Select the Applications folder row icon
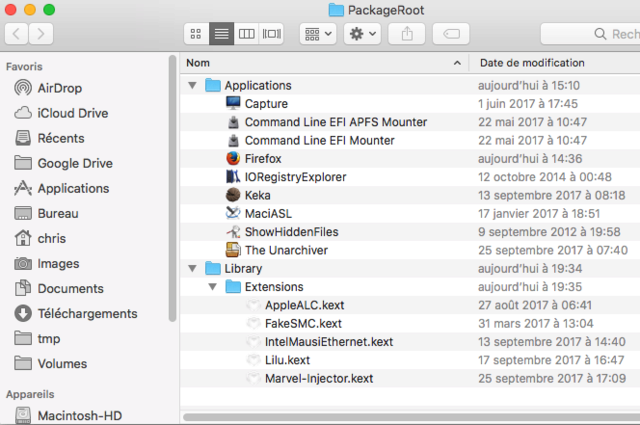640x425 pixels. [x=213, y=85]
